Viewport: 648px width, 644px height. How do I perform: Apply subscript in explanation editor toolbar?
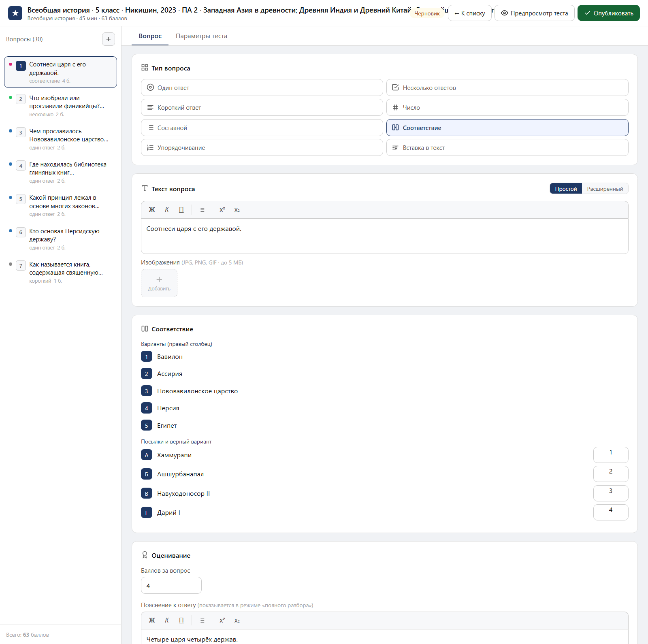coord(237,621)
